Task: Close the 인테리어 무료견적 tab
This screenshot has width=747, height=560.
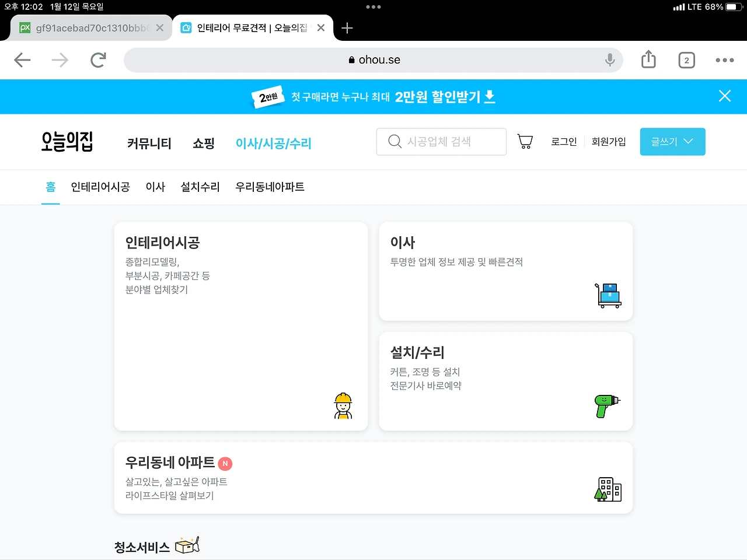Action: click(x=320, y=28)
